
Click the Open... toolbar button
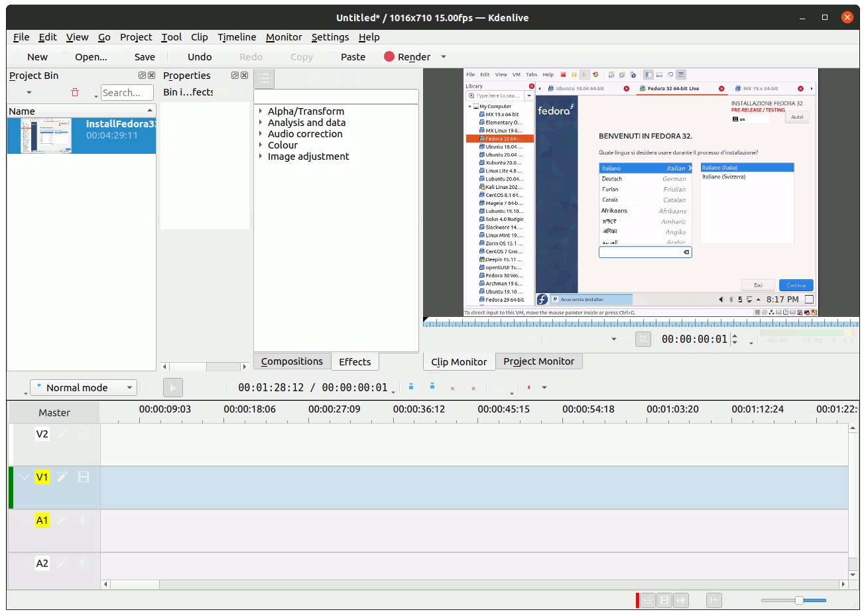click(x=91, y=57)
